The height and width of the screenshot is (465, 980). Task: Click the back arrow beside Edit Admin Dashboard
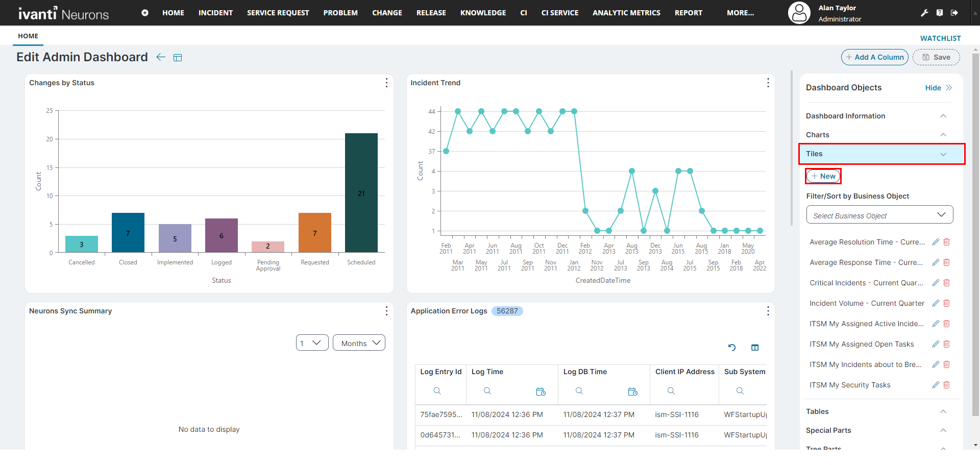tap(161, 57)
